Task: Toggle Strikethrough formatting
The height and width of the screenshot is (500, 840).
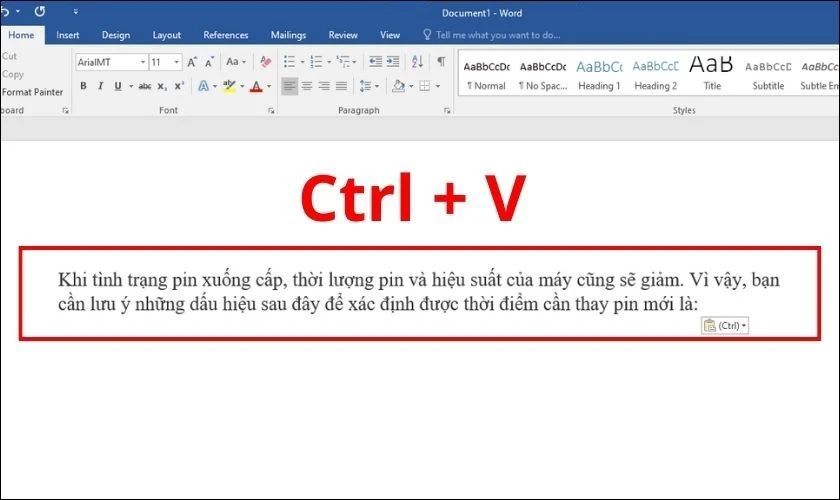Action: click(x=145, y=86)
